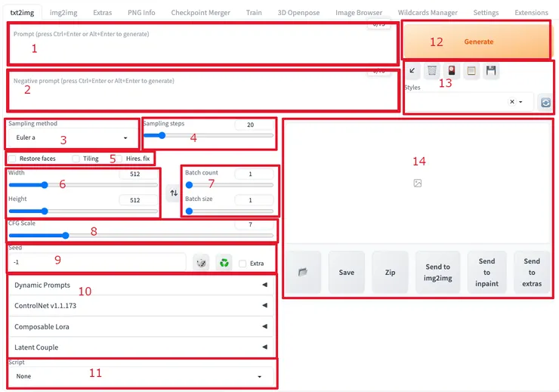Click into the Prompt text box
The height and width of the screenshot is (392, 559).
202,44
